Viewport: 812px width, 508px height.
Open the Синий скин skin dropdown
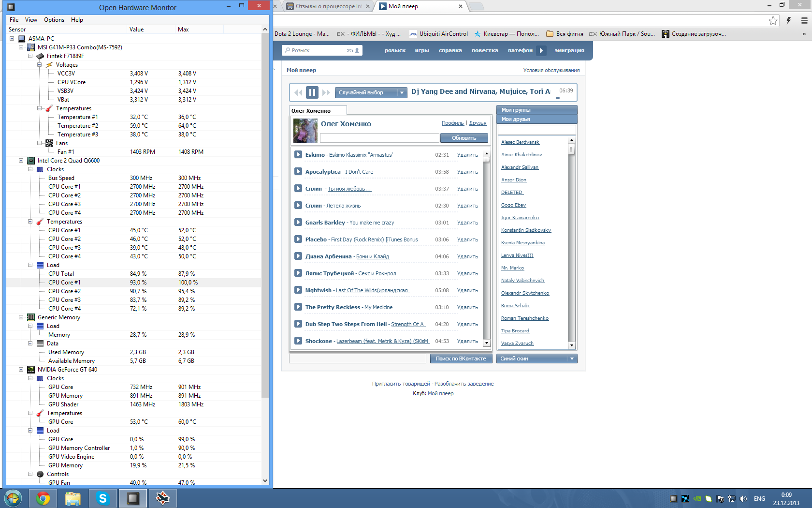536,359
